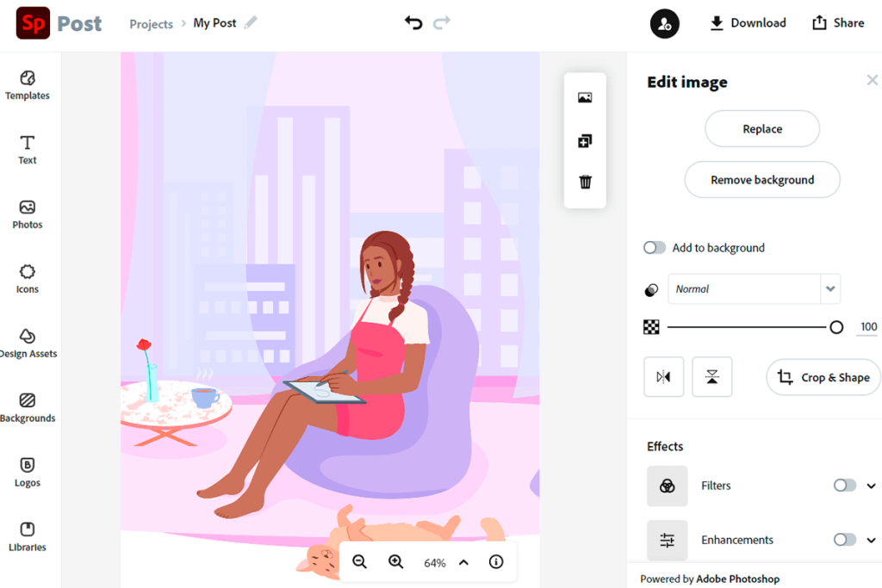This screenshot has width=882, height=588.
Task: Switch to the Text sidebar tab
Action: pos(27,149)
